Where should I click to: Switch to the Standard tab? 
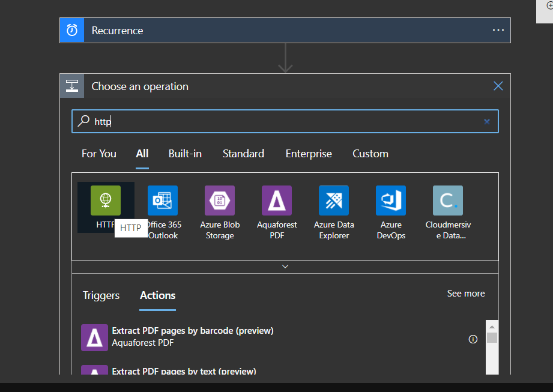(x=243, y=154)
